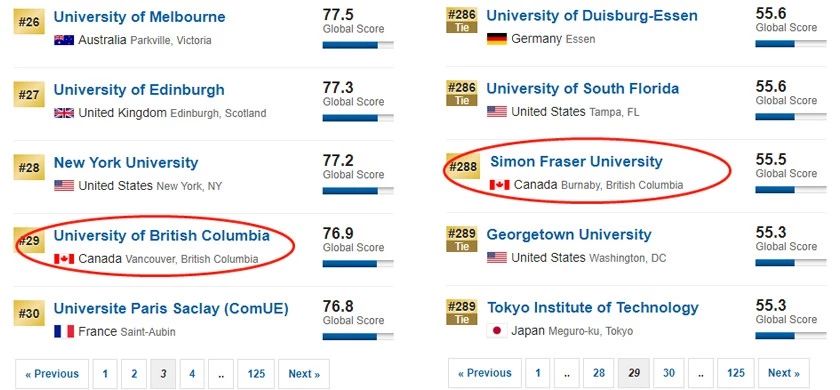The width and height of the screenshot is (840, 390).
Task: Go to page 4 in left pagination
Action: (x=192, y=374)
